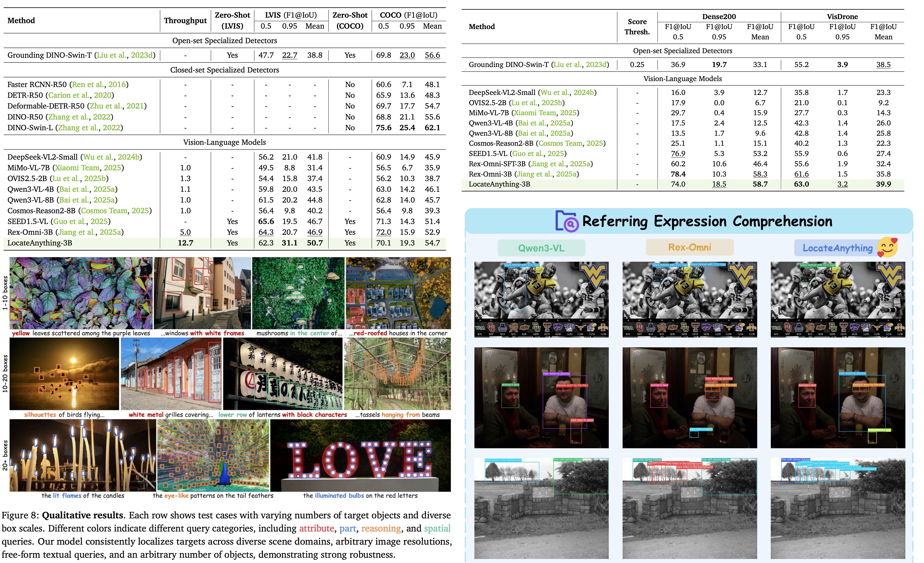
Task: Select the LocateAnything column label
Action: [837, 248]
